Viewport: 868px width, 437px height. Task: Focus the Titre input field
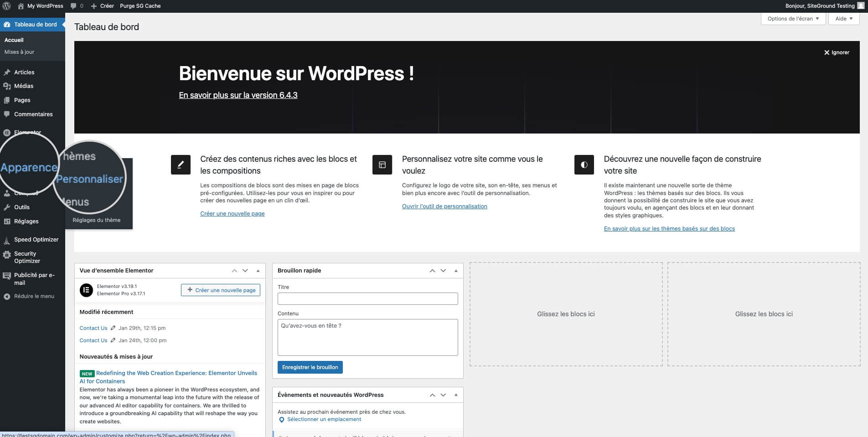[367, 299]
